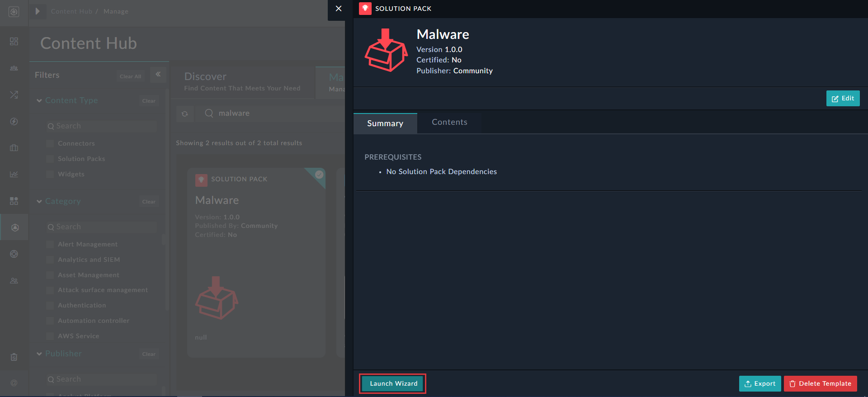
Task: Click the Category search field
Action: coord(101,227)
